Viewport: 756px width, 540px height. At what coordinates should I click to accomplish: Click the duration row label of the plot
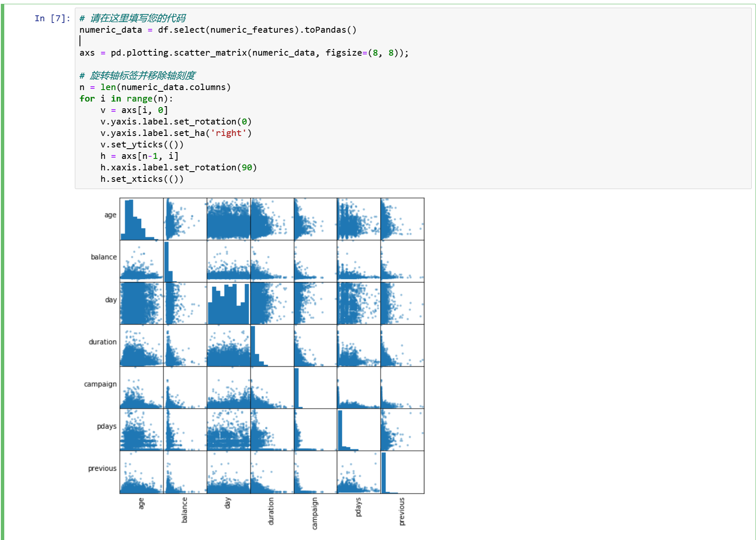pyautogui.click(x=102, y=342)
